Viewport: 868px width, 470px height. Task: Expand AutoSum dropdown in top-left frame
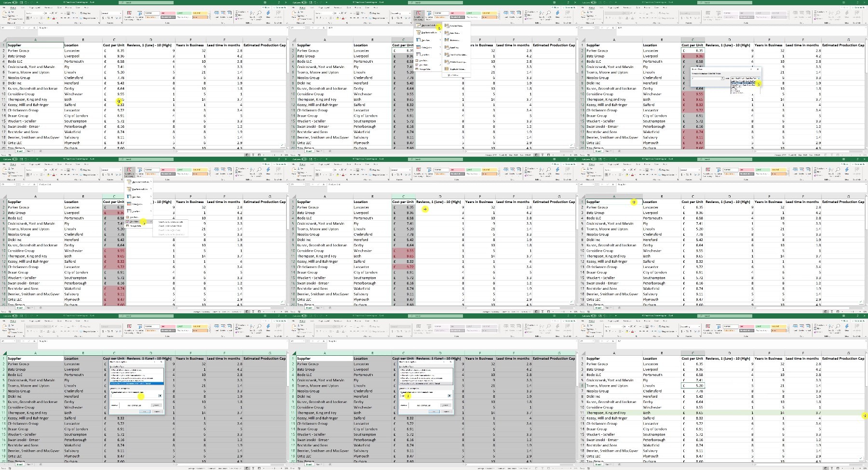(x=247, y=12)
